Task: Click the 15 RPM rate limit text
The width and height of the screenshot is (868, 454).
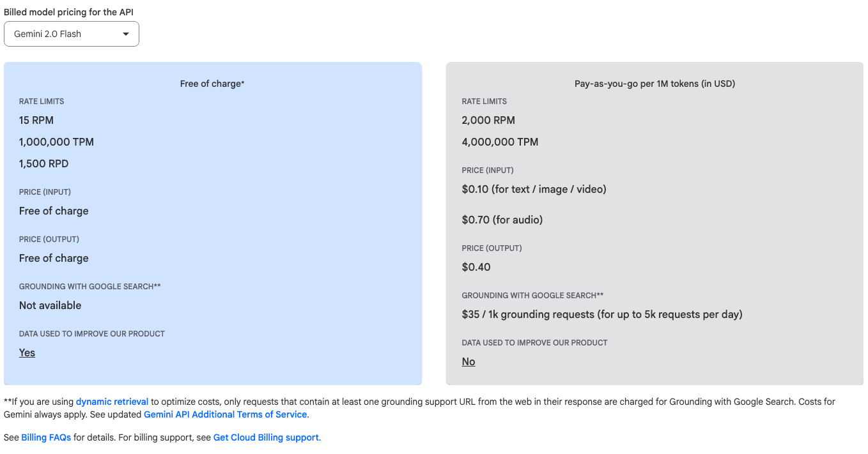Action: 36,120
